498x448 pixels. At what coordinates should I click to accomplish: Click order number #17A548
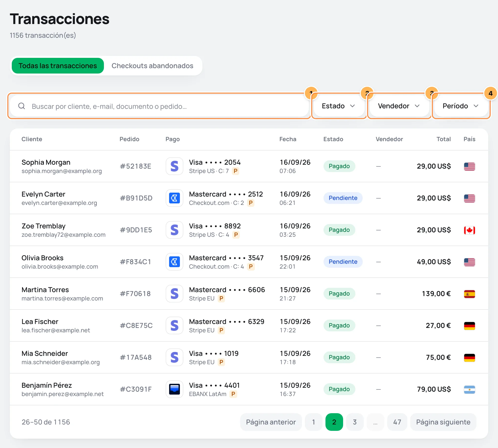[x=136, y=357]
